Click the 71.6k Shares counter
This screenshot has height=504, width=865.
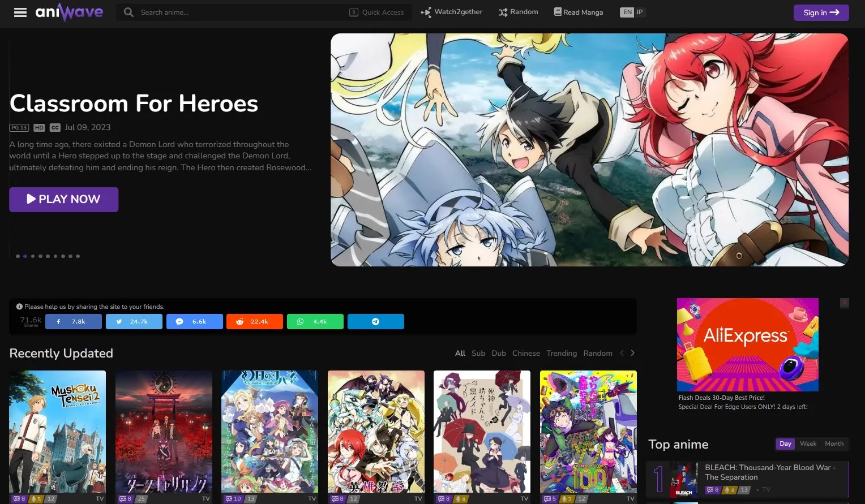[31, 321]
